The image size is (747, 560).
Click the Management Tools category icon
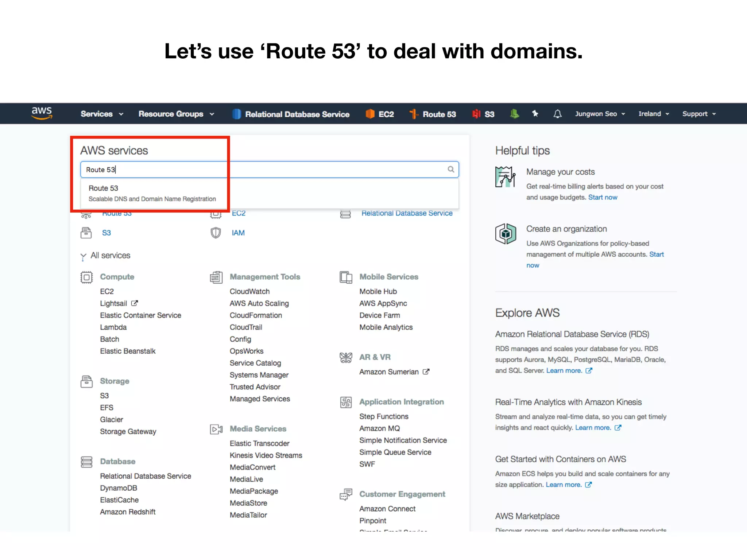tap(216, 277)
